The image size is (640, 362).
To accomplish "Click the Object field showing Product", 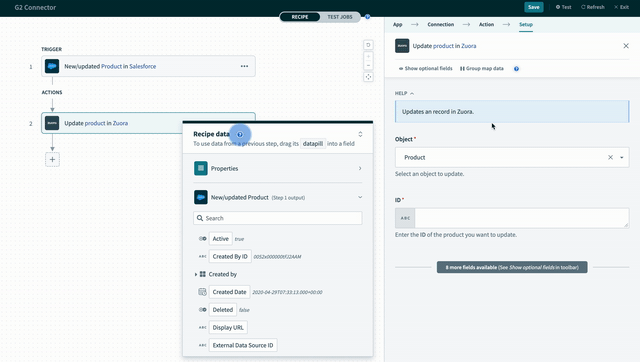I will 512,157.
